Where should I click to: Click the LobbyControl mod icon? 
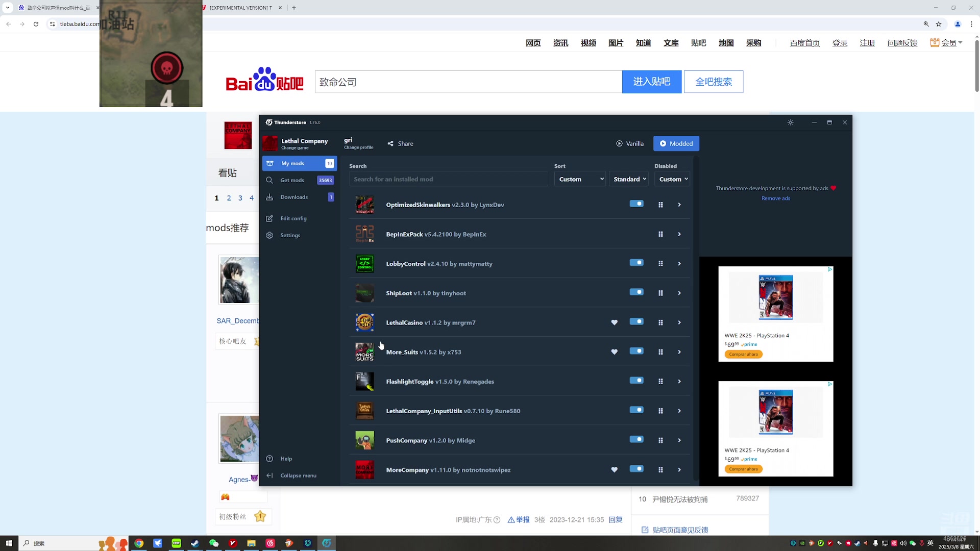pos(364,264)
